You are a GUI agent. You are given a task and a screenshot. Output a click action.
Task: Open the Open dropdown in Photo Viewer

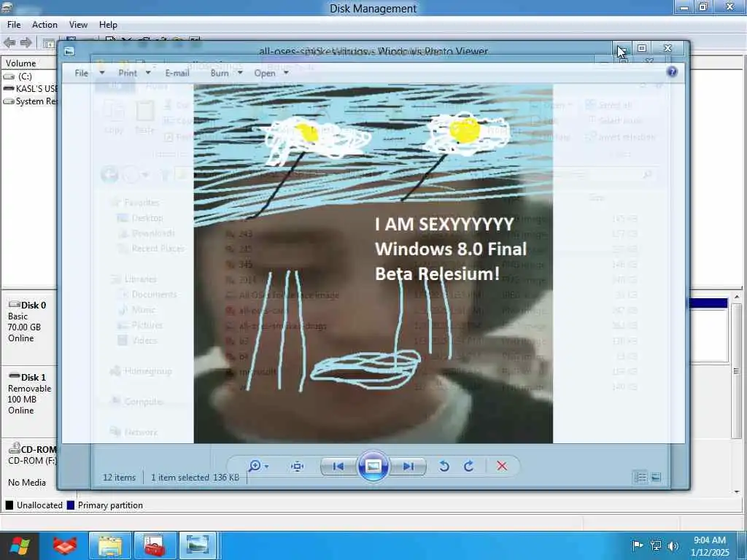[271, 73]
